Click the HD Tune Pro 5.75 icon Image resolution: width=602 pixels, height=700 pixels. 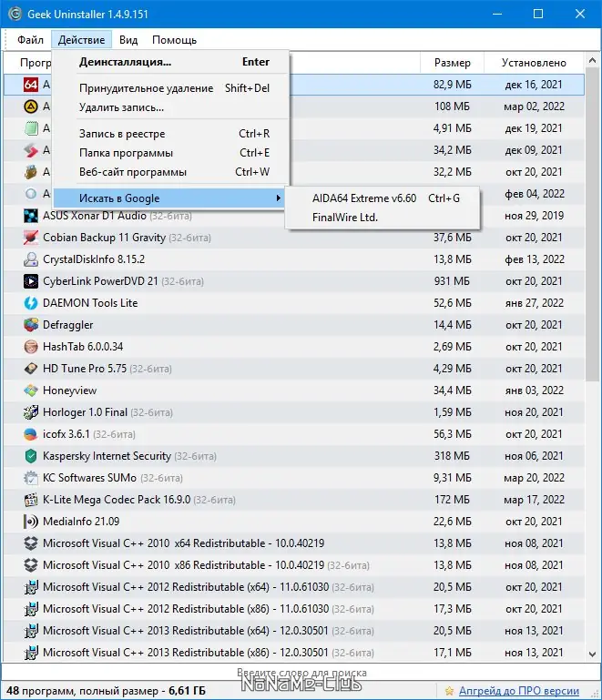[x=31, y=369]
